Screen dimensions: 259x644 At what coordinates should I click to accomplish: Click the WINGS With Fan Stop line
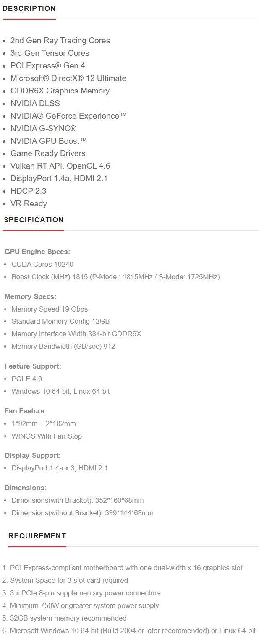point(47,436)
